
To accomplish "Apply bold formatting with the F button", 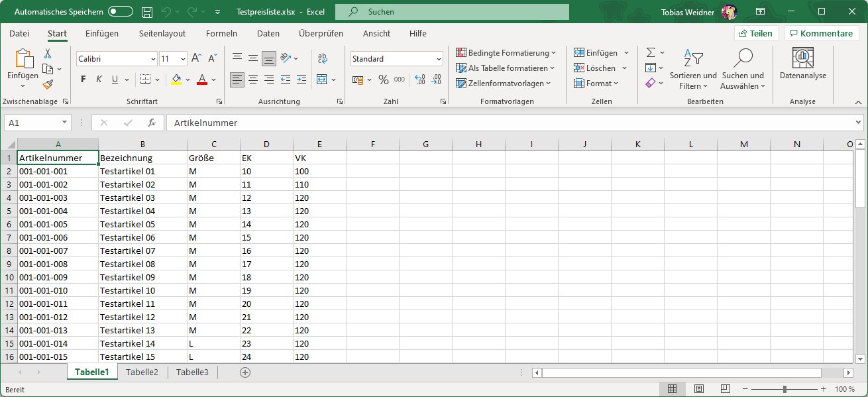I will coord(83,80).
